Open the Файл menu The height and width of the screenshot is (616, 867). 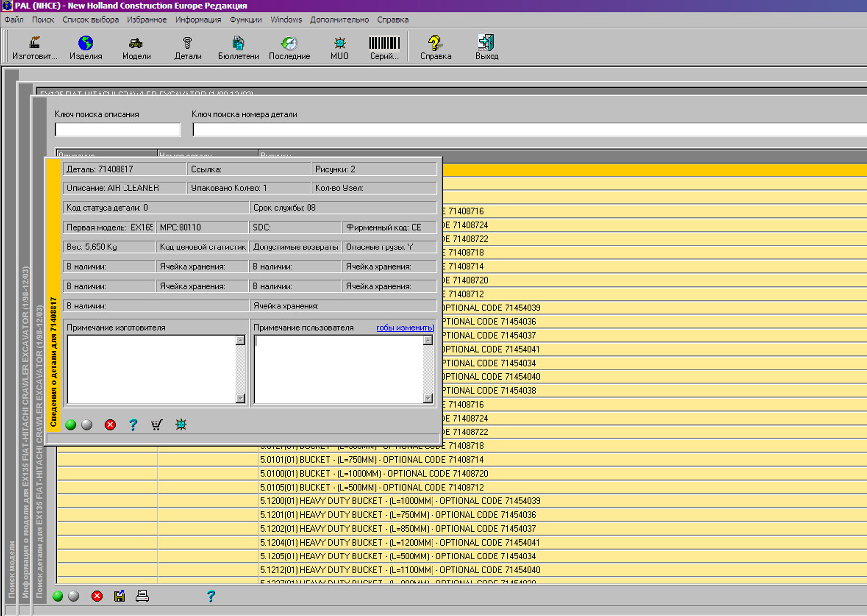pos(14,20)
